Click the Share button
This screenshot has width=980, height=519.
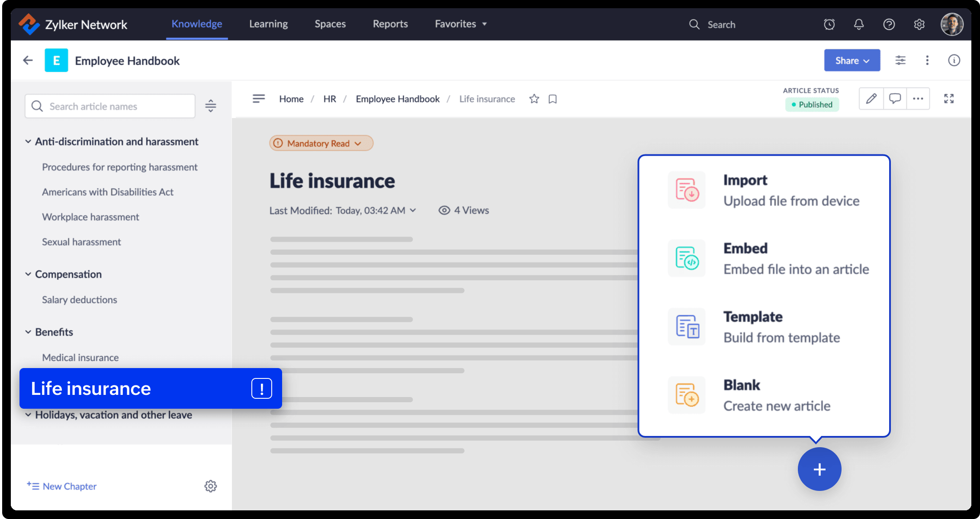[x=851, y=60]
